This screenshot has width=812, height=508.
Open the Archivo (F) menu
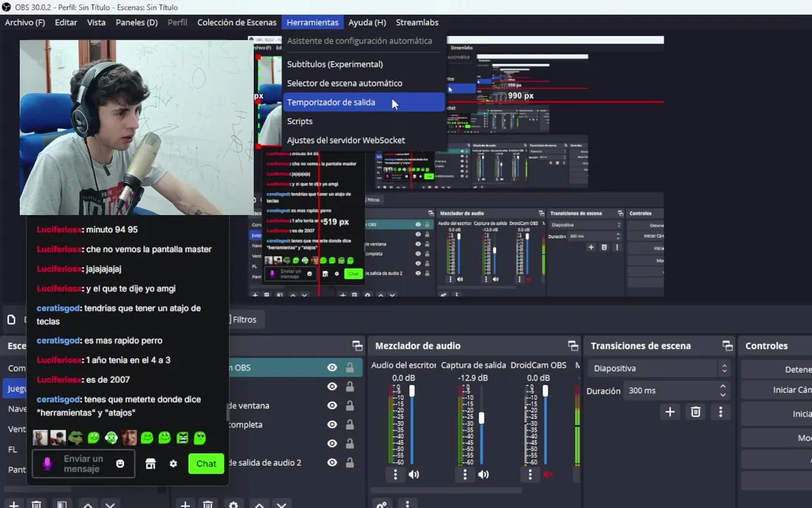click(25, 23)
